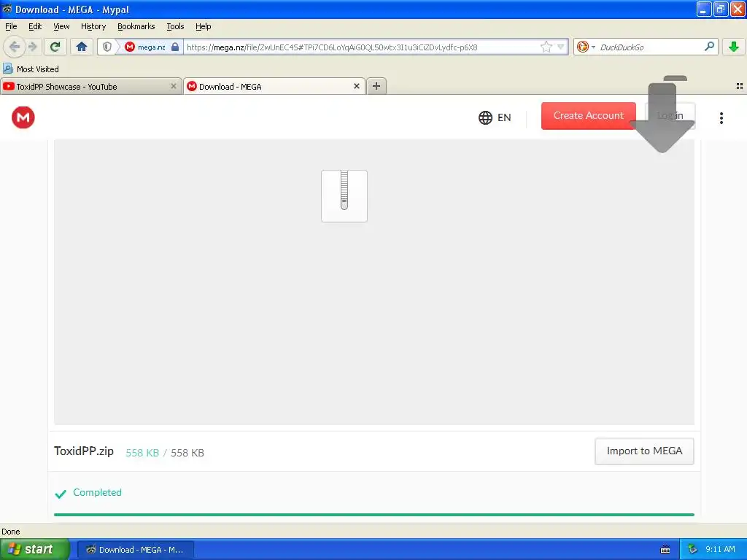
Task: Open the Windows start menu
Action: [x=34, y=549]
